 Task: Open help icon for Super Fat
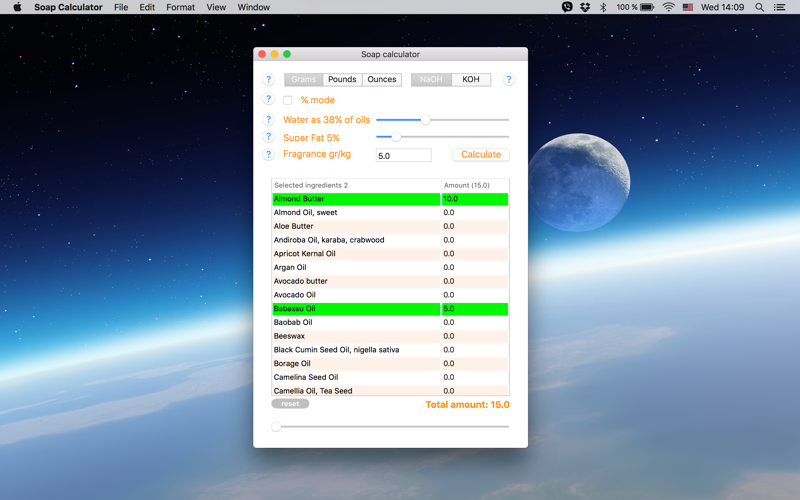point(268,137)
